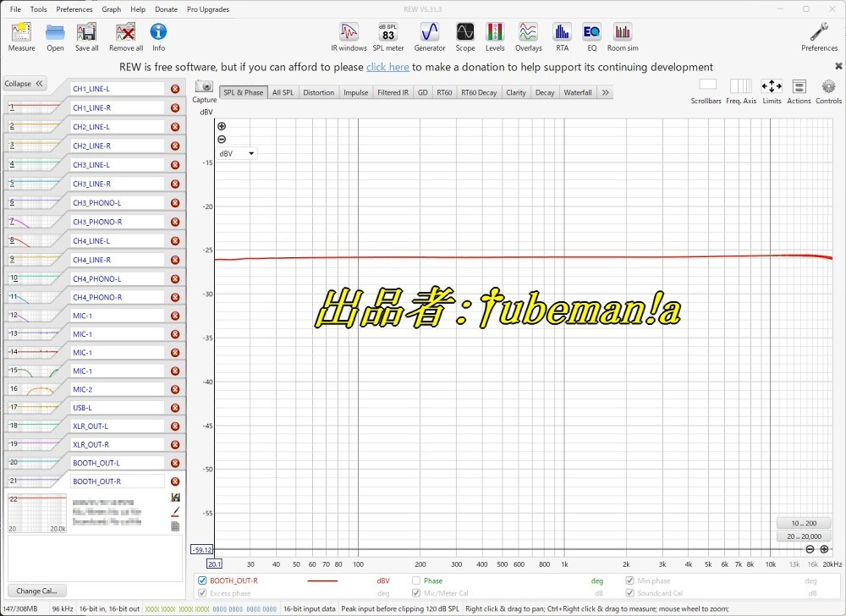846x616 pixels.
Task: Open the Levels meter
Action: pos(495,37)
